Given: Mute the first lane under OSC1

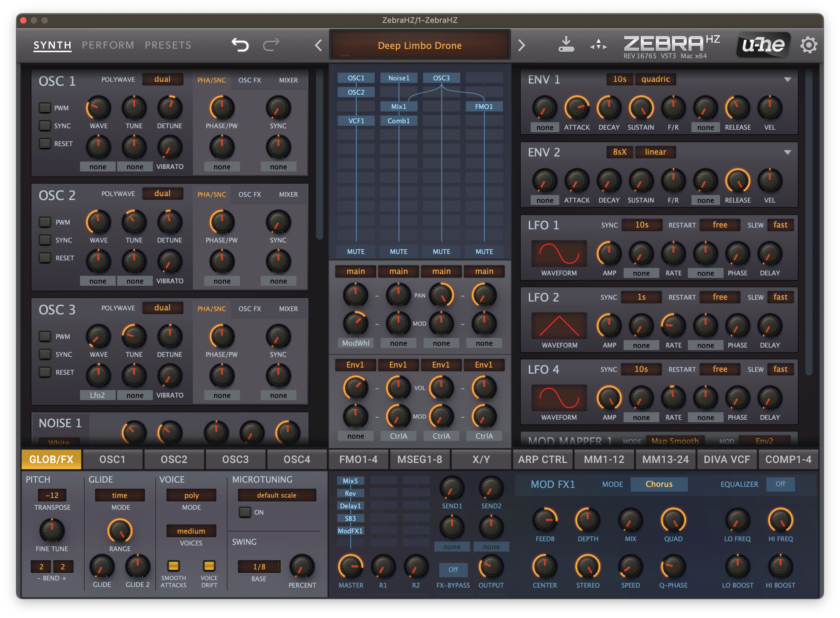Looking at the screenshot, I should click(356, 252).
